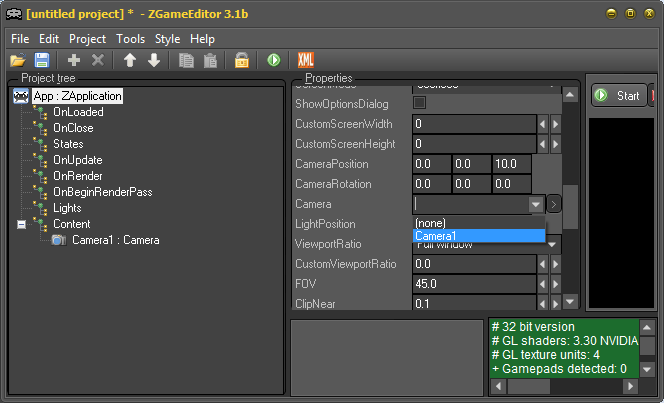
Task: Decrease CustomScreenWidth with left arrow
Action: click(542, 124)
